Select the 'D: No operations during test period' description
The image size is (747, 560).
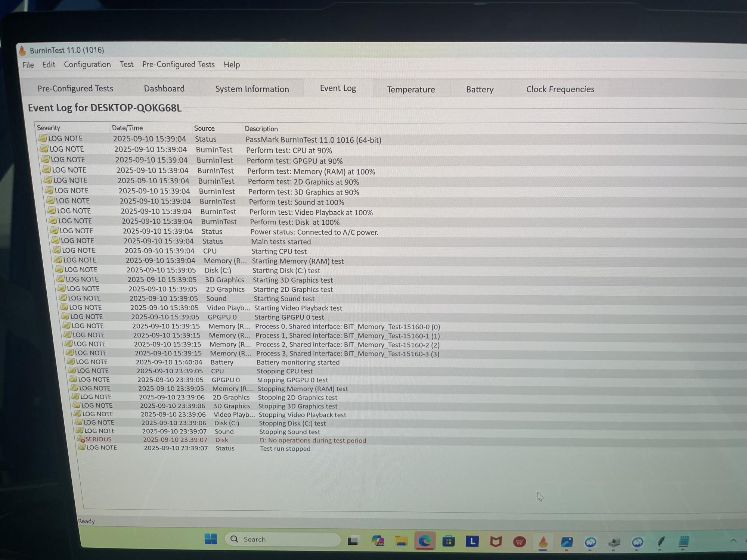pos(313,441)
